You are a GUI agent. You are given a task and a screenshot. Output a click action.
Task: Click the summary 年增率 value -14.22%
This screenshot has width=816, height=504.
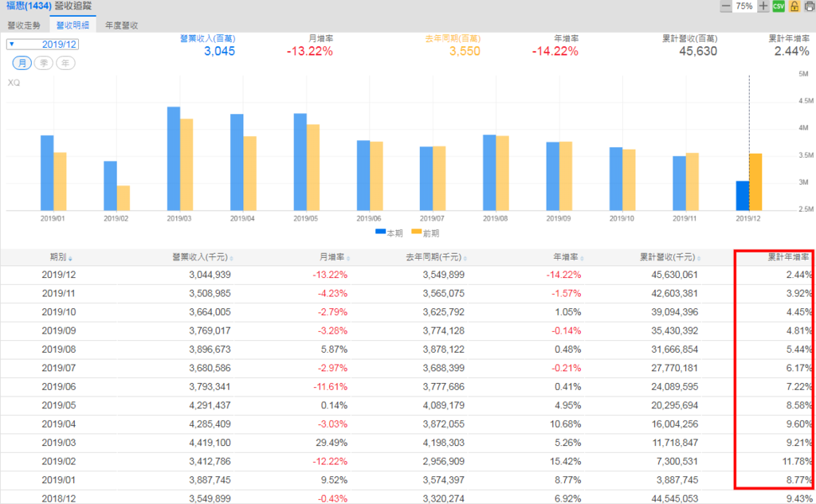[555, 51]
